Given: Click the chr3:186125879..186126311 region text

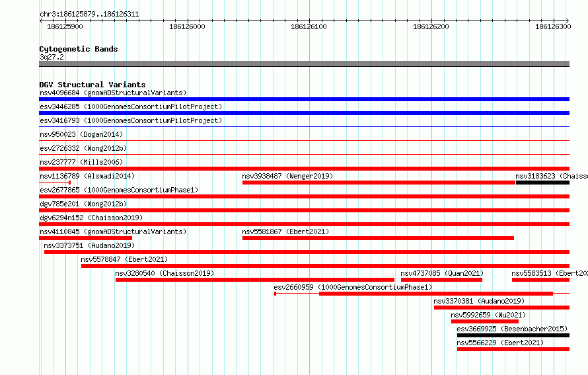Looking at the screenshot, I should click(89, 15).
